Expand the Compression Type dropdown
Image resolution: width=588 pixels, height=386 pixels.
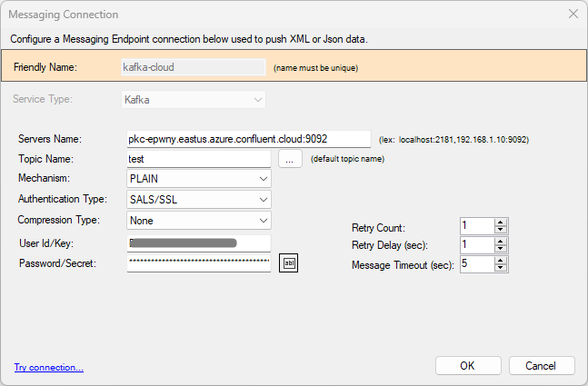pyautogui.click(x=199, y=221)
